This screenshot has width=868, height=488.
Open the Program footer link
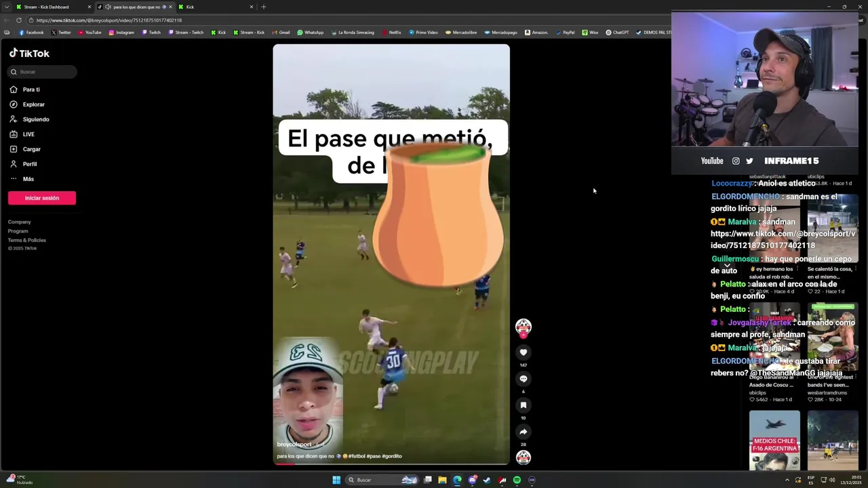[18, 231]
